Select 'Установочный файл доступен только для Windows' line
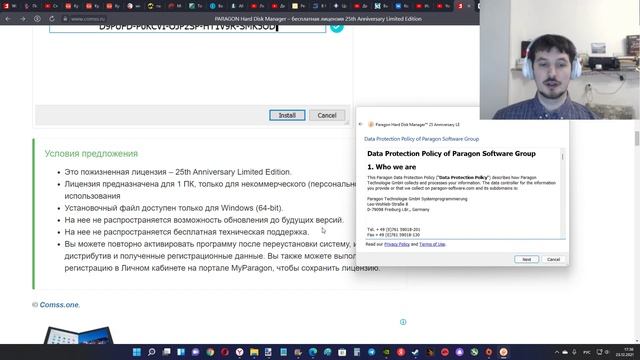Viewport: 640px width, 360px height. 173,208
